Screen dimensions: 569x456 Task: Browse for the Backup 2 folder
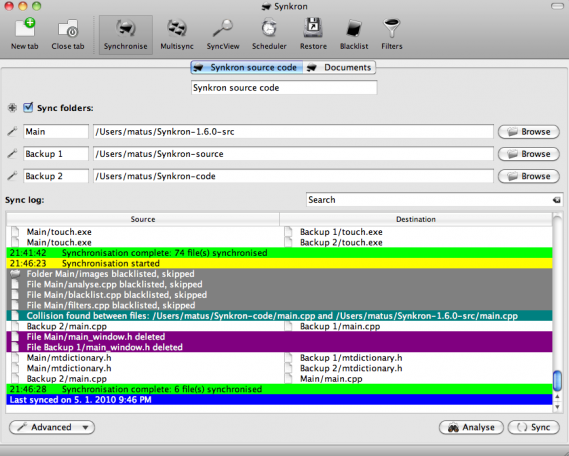(529, 176)
